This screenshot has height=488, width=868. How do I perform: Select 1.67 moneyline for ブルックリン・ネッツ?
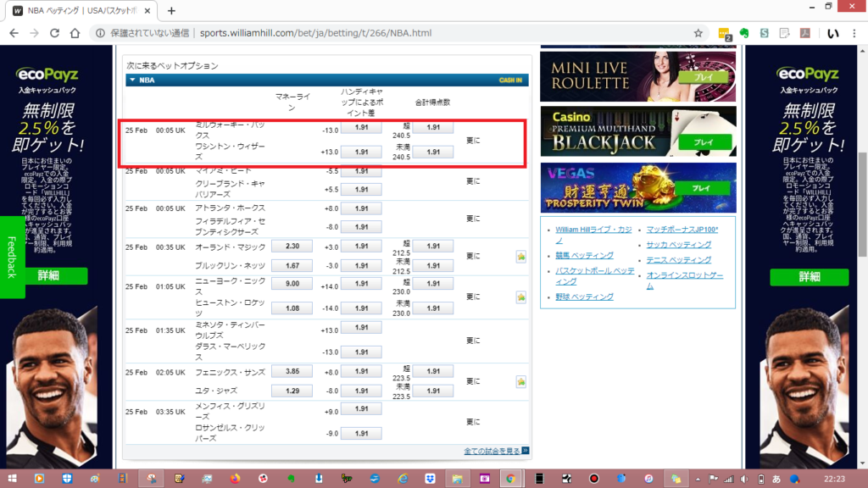tap(292, 265)
